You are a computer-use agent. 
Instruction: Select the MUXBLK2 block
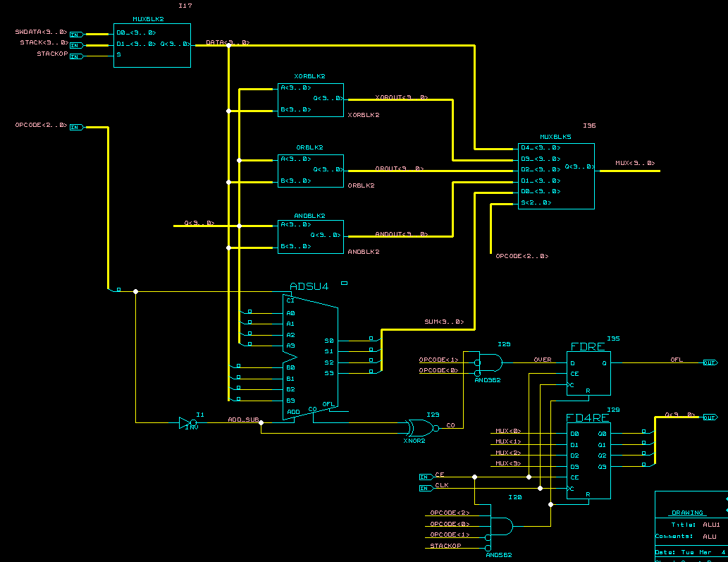(x=152, y=45)
